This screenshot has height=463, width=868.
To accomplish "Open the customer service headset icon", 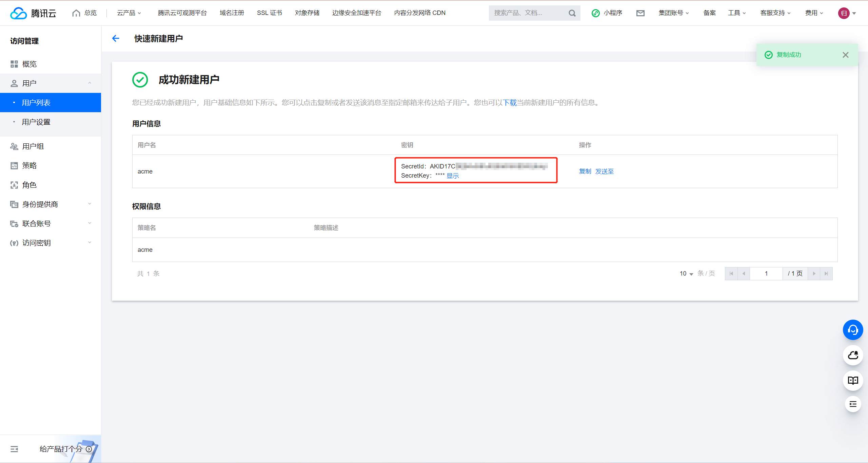I will click(x=853, y=329).
